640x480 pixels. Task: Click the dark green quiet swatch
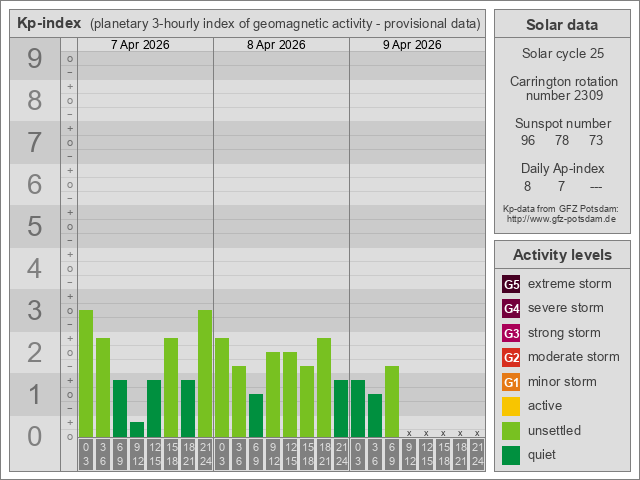pos(511,455)
